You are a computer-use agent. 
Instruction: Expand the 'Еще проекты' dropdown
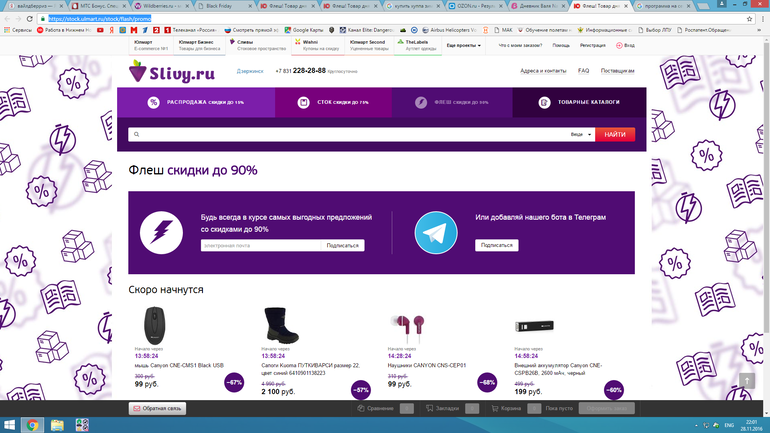coord(463,45)
